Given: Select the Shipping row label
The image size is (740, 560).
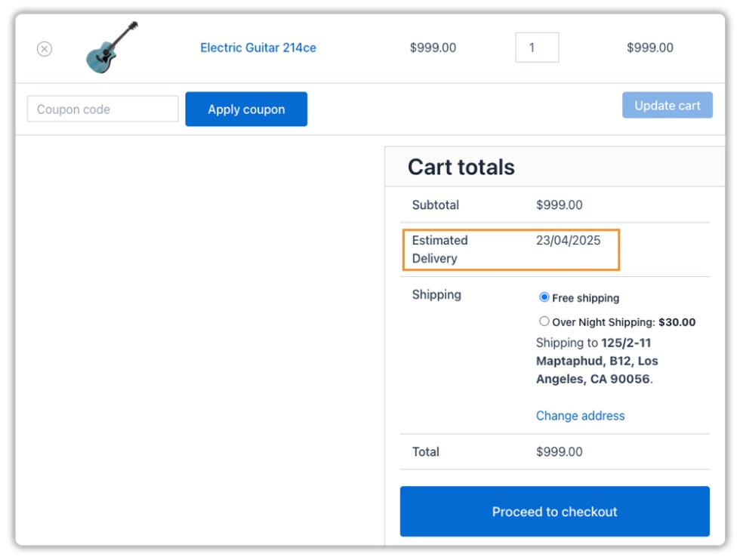Looking at the screenshot, I should click(x=436, y=294).
